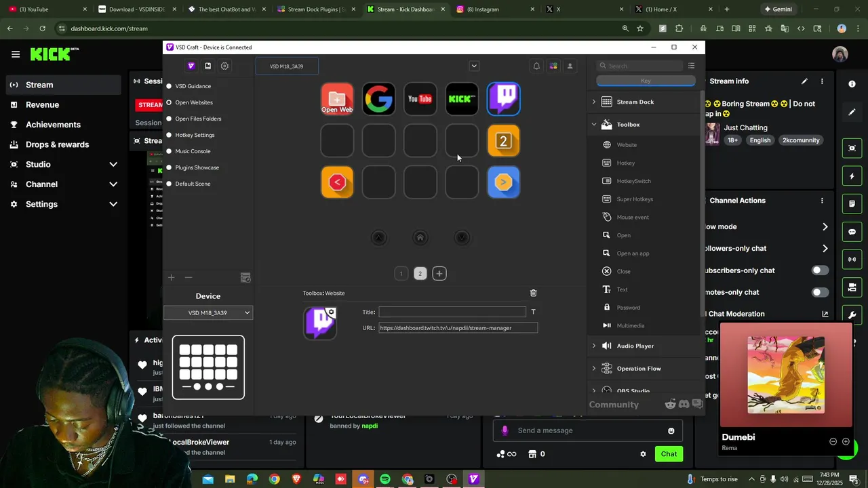Click the profile manager icon below profile list
868x488 pixels.
245,278
